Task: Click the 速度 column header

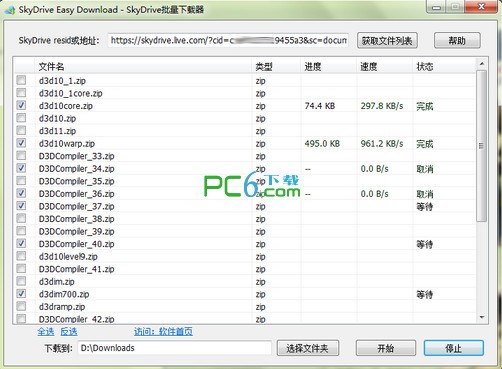Action: click(385, 67)
